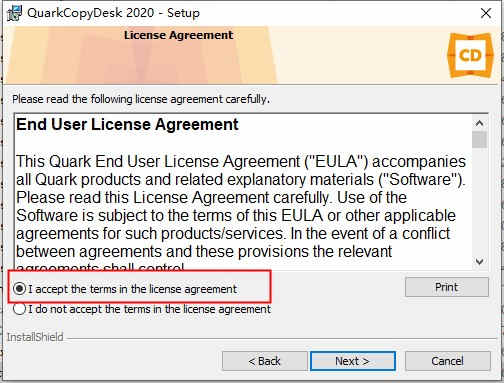Click the Print button

point(447,287)
